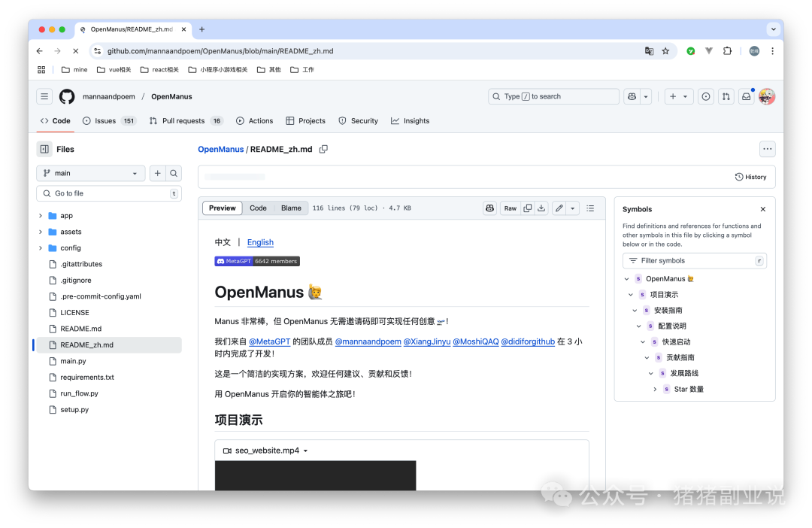Go back in browser history
Screen dimensions: 812x528
coord(40,51)
